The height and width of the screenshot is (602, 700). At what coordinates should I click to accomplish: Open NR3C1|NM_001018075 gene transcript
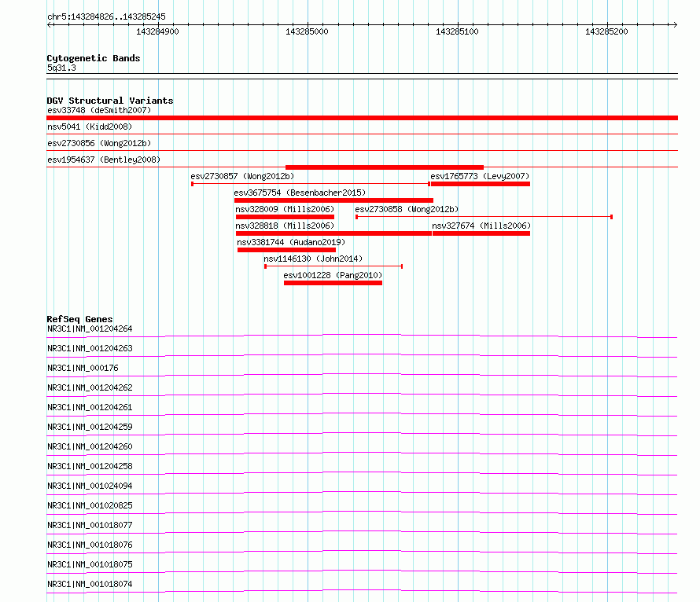90,564
